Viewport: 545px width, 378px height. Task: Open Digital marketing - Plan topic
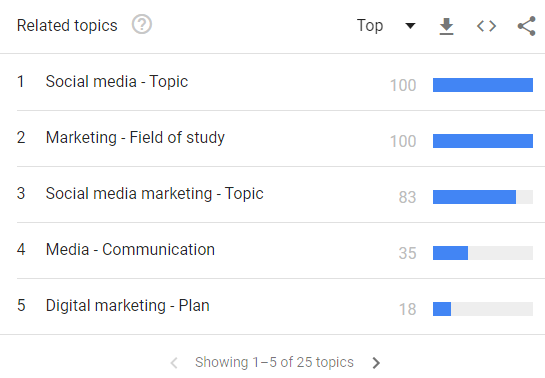[x=128, y=306]
